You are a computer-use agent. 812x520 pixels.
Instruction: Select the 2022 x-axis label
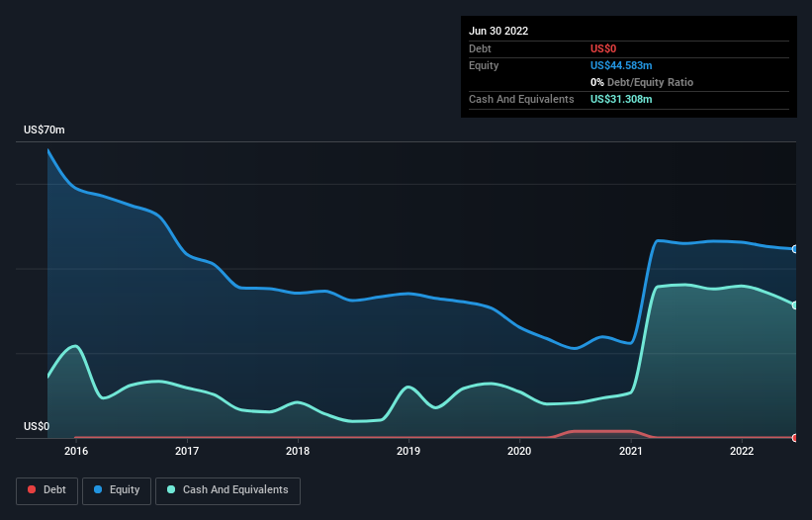coord(742,451)
